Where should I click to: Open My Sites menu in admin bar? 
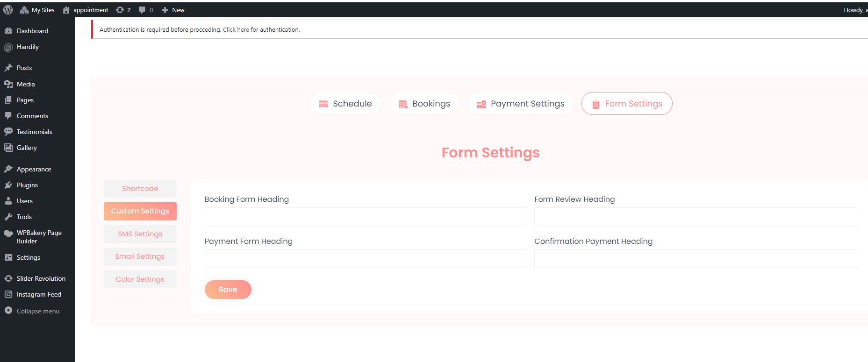(x=37, y=10)
